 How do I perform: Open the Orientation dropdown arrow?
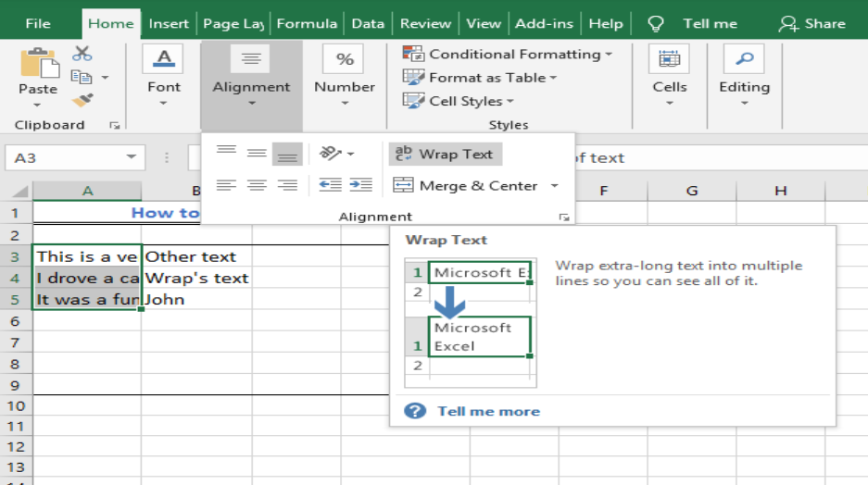coord(351,154)
